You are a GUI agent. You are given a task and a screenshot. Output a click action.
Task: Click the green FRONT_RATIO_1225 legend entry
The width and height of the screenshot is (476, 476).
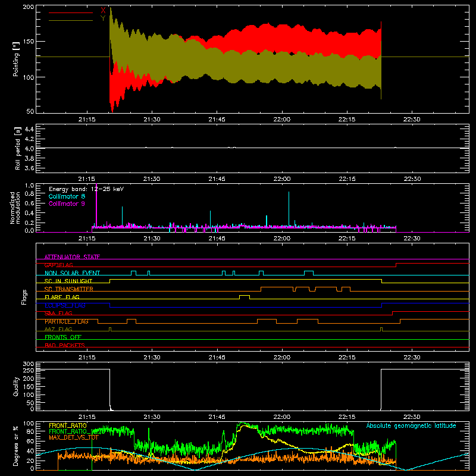pyautogui.click(x=77, y=431)
